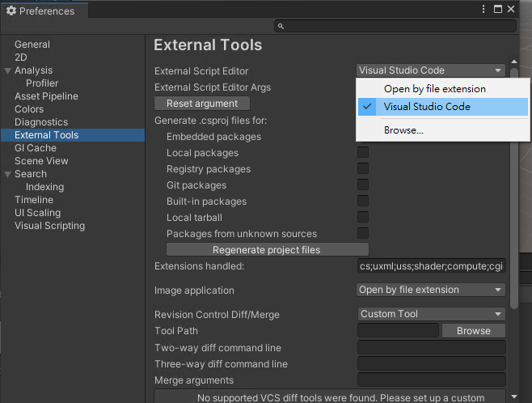Viewport: 532px width, 403px height.
Task: Toggle Built-in packages checkbox
Action: click(363, 201)
